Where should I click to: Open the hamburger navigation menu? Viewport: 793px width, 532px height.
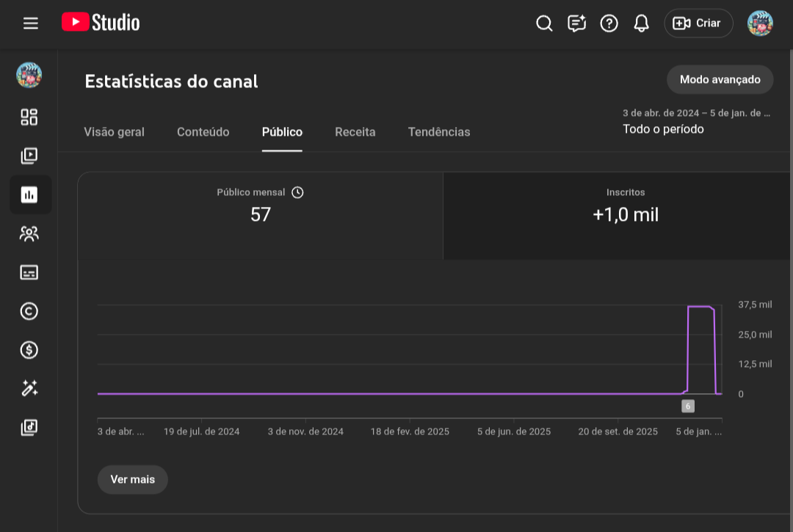[x=30, y=23]
